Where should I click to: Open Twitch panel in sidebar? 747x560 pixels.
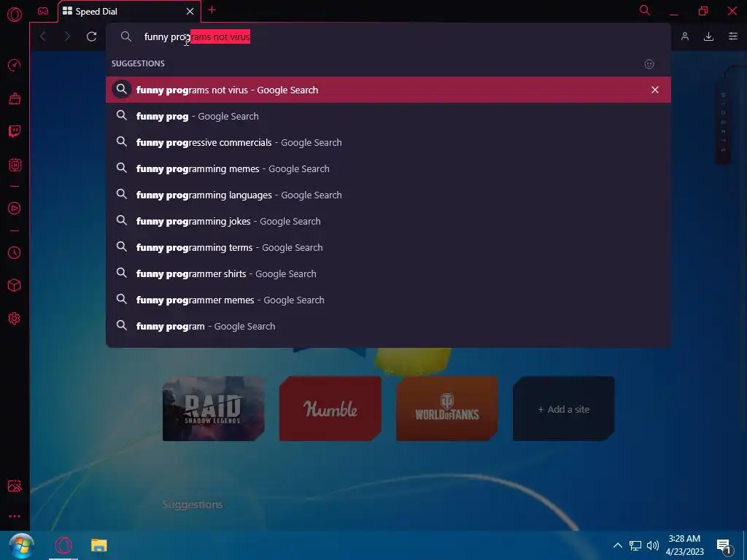[15, 131]
